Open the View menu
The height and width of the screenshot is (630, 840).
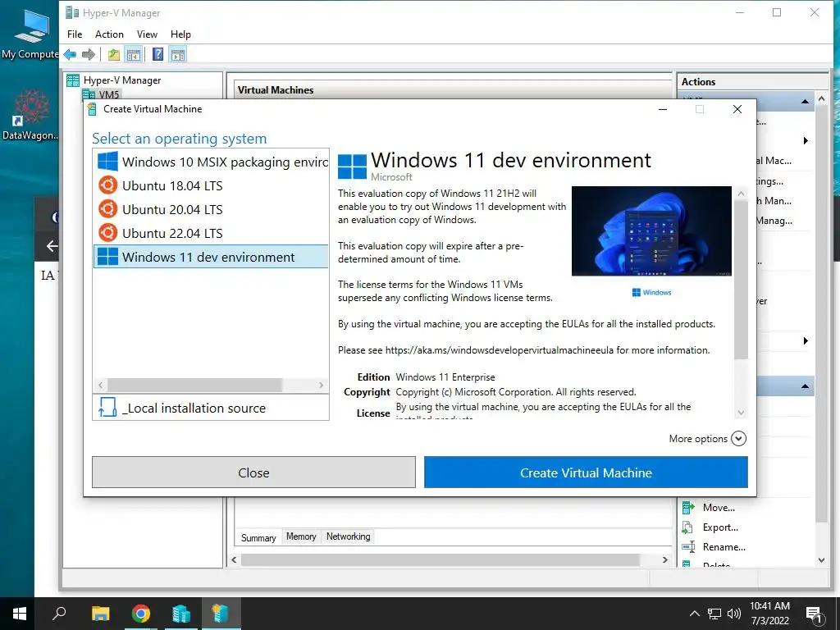tap(147, 34)
